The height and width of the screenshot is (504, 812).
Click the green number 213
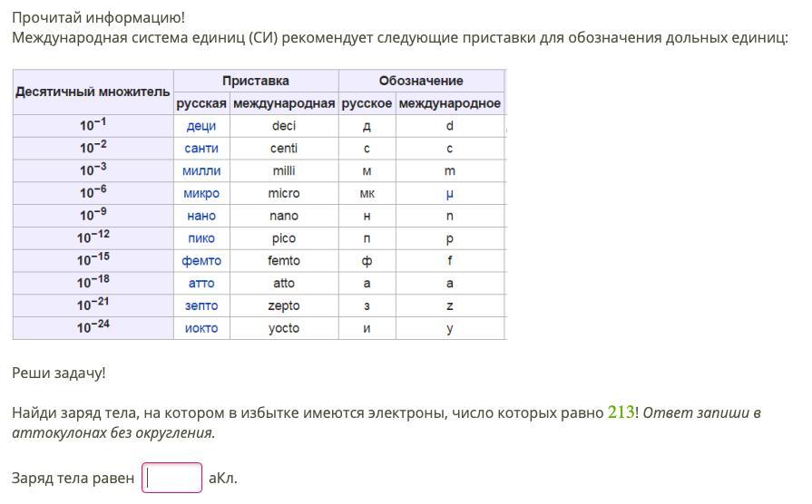pos(621,412)
